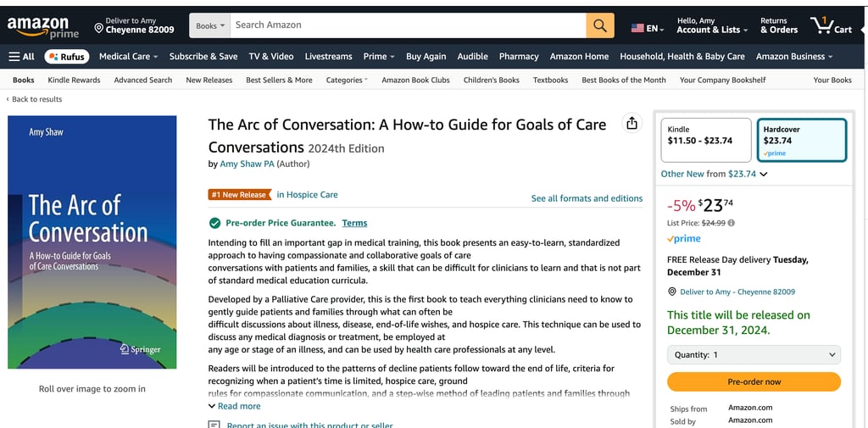This screenshot has width=868, height=428.
Task: Open Household, Health & Baby Care
Action: tap(682, 57)
